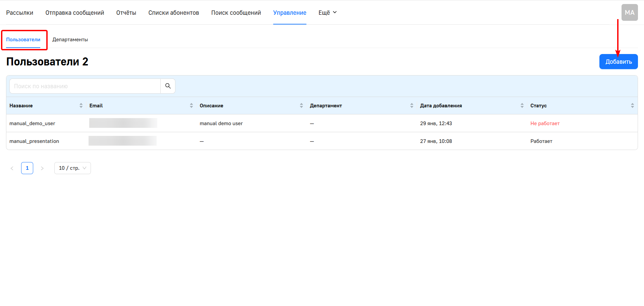Open the manual_demo_user row
The image size is (644, 306).
tap(32, 123)
